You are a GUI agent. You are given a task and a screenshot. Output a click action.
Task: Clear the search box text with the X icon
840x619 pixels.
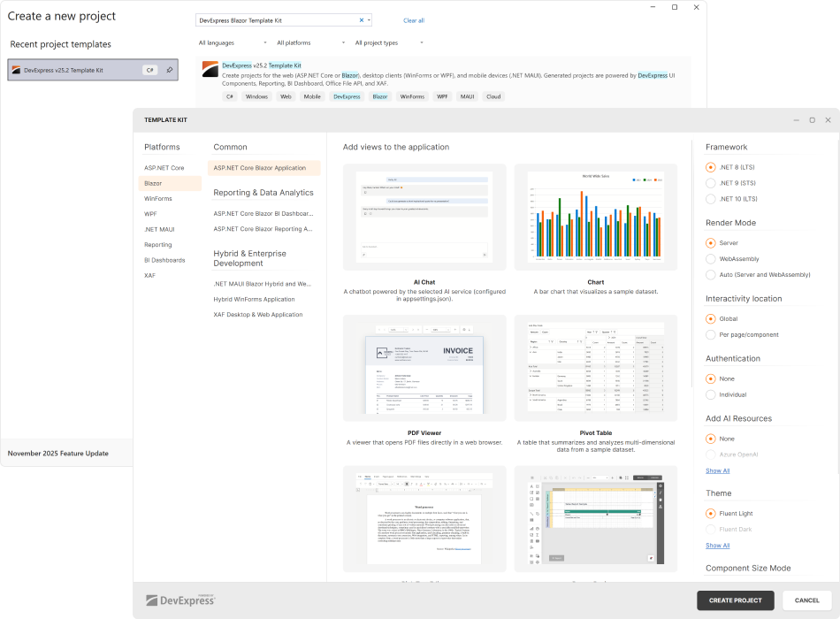click(361, 20)
